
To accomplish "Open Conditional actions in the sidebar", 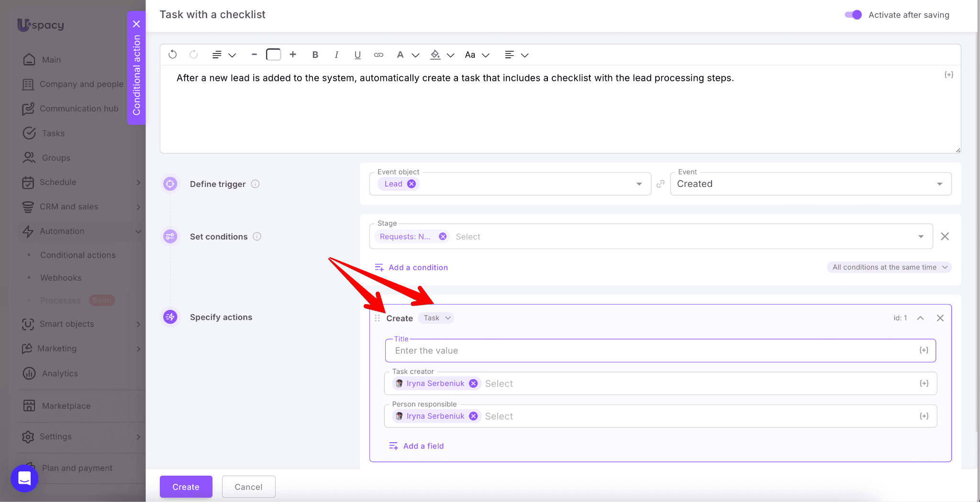I will click(x=78, y=255).
